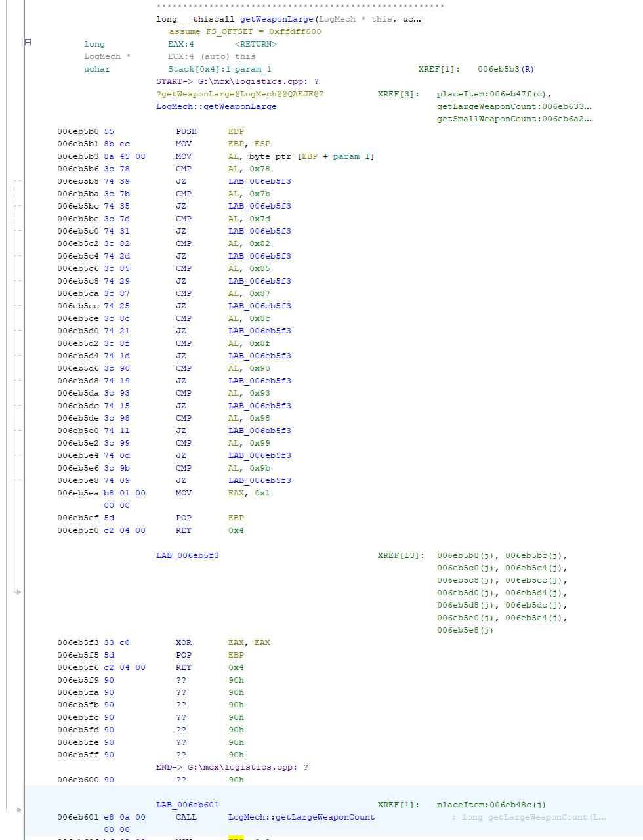
Task: Open XREF 006eb5e8(j) in label references
Action: click(x=465, y=630)
